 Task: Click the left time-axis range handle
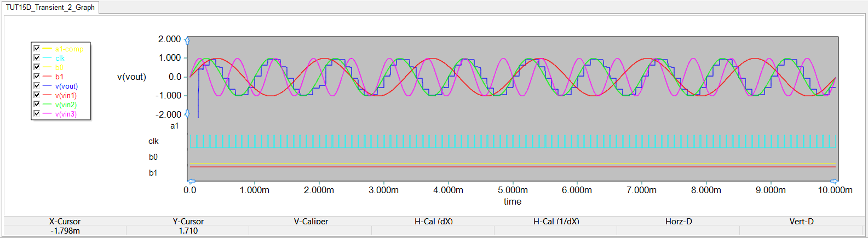pos(191,181)
